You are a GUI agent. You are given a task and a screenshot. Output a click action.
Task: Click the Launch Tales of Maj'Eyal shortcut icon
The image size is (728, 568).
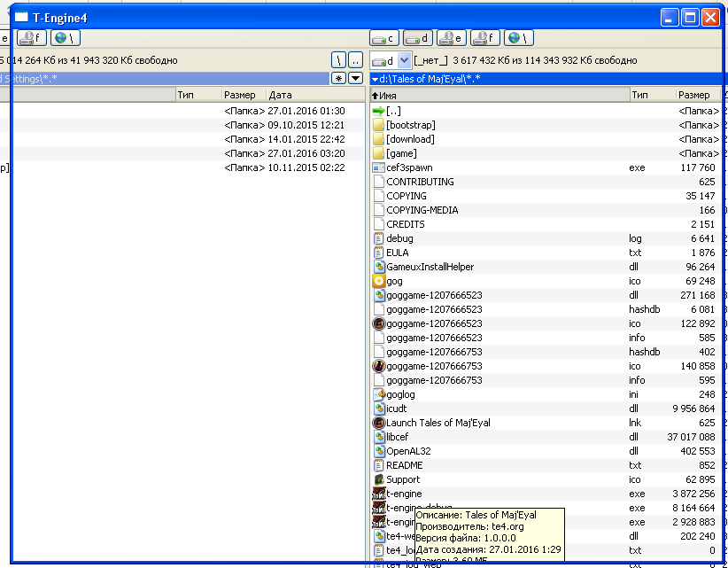pos(379,423)
